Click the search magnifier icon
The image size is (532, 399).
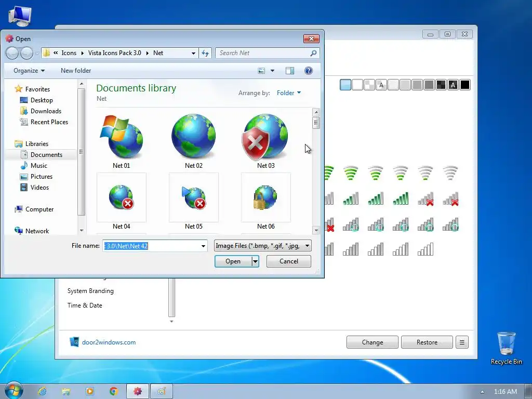click(313, 54)
